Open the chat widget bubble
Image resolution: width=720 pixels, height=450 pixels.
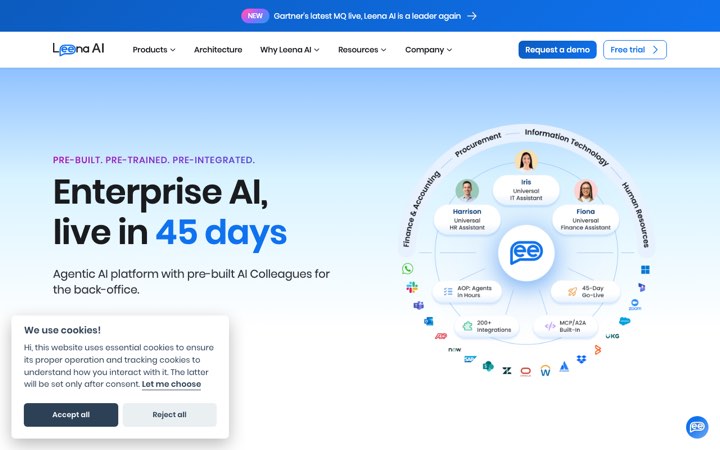pos(697,427)
